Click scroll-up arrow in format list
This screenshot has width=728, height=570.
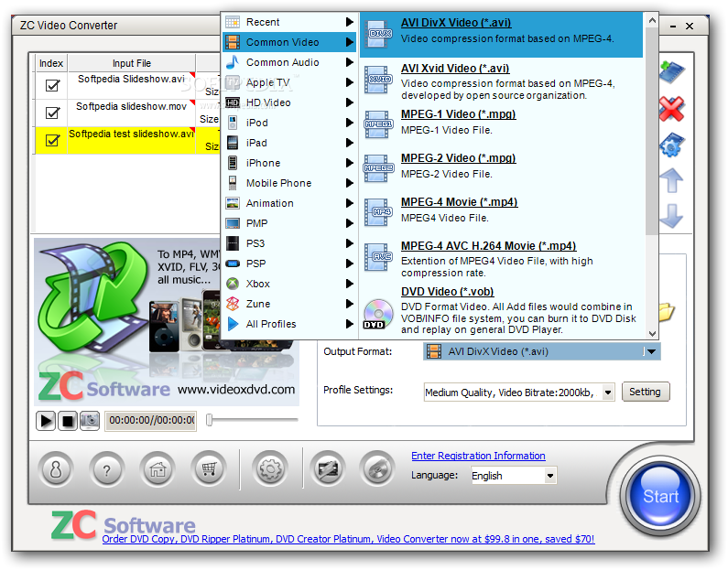pyautogui.click(x=652, y=20)
